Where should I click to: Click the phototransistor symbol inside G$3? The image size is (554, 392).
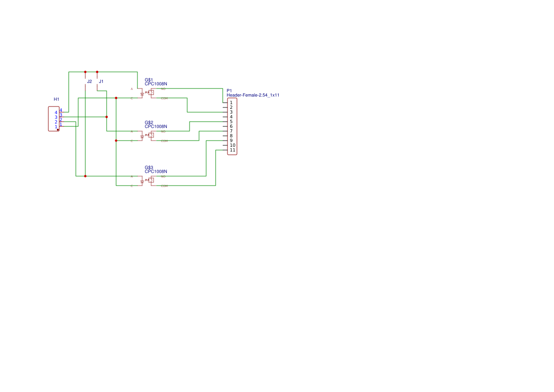pos(151,180)
